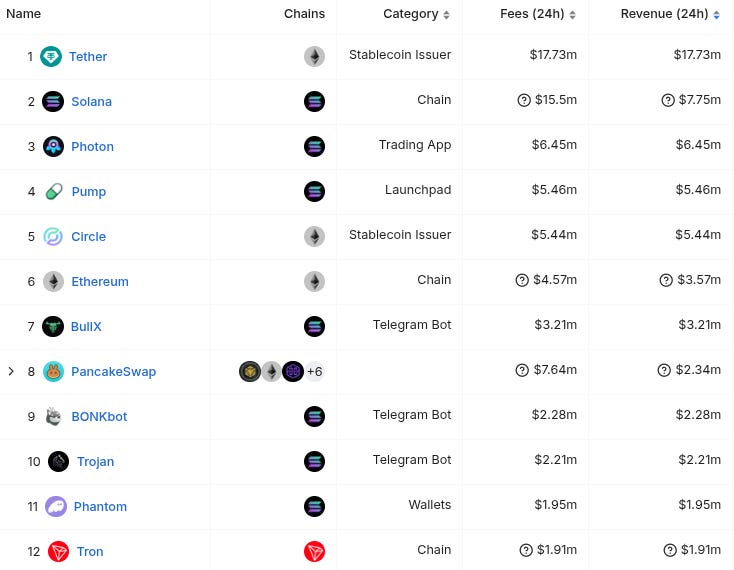
Task: Sort by Fees (24h) column arrows
Action: click(x=573, y=15)
